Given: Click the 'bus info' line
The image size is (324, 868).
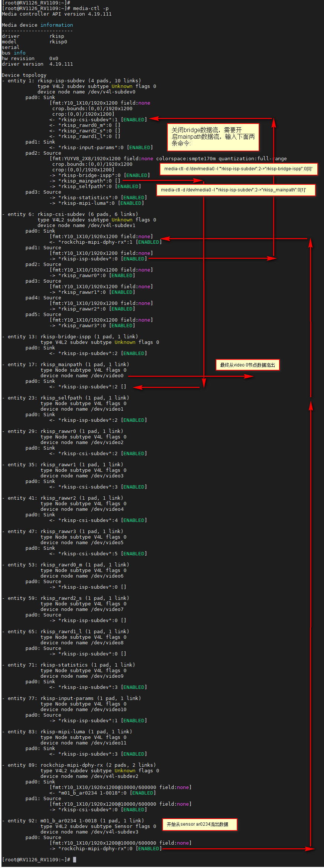Looking at the screenshot, I should (14, 53).
